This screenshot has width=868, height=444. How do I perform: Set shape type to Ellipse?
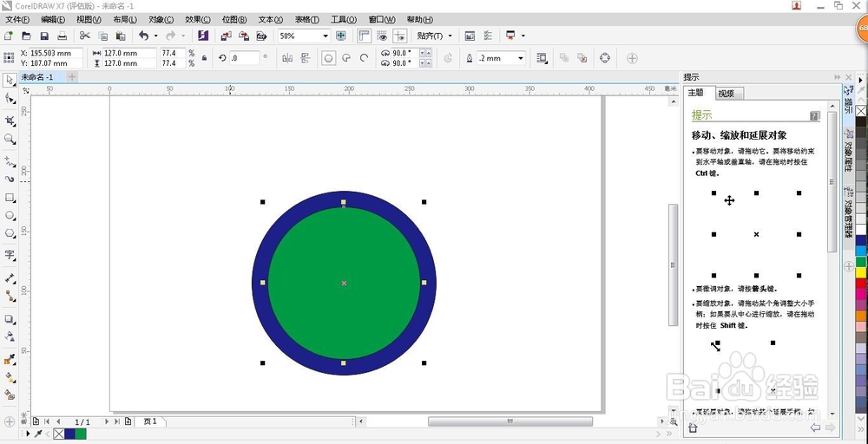click(x=328, y=58)
